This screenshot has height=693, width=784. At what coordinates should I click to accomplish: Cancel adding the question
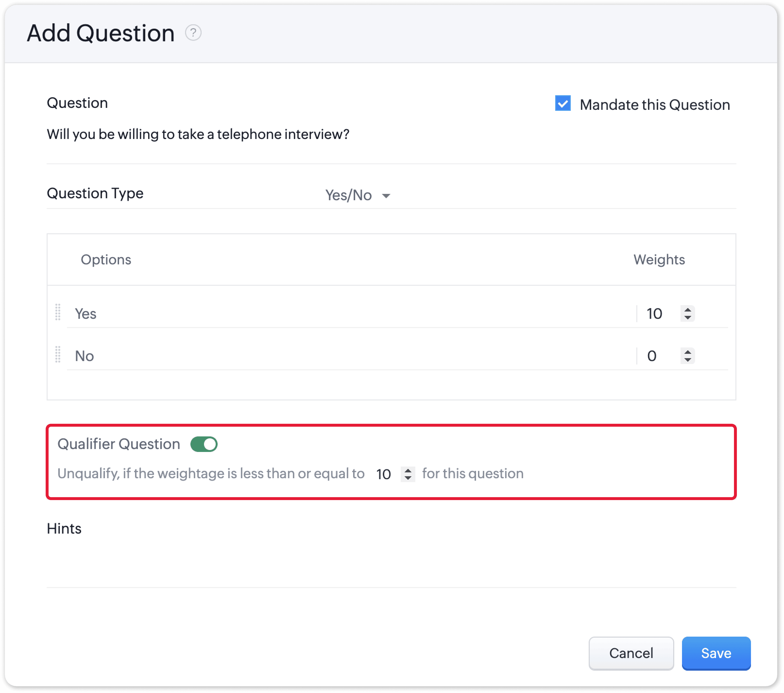[631, 653]
